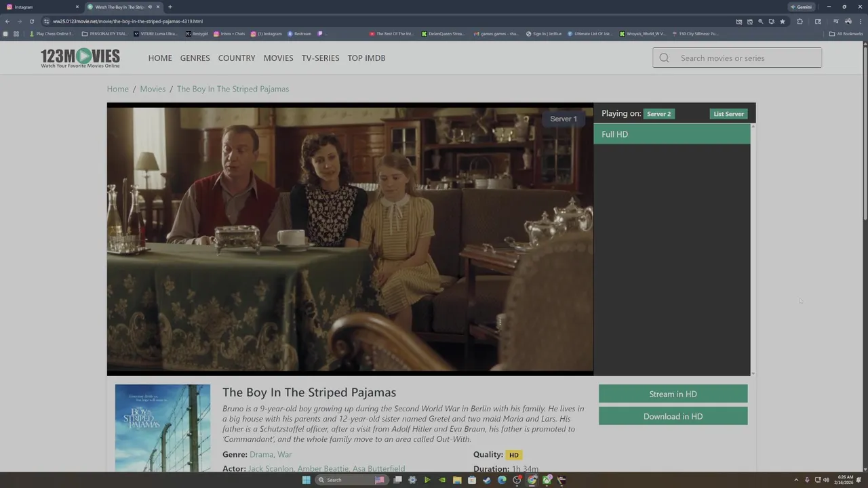This screenshot has height=488, width=868.
Task: Go to HOME in site navigation
Action: pos(160,58)
